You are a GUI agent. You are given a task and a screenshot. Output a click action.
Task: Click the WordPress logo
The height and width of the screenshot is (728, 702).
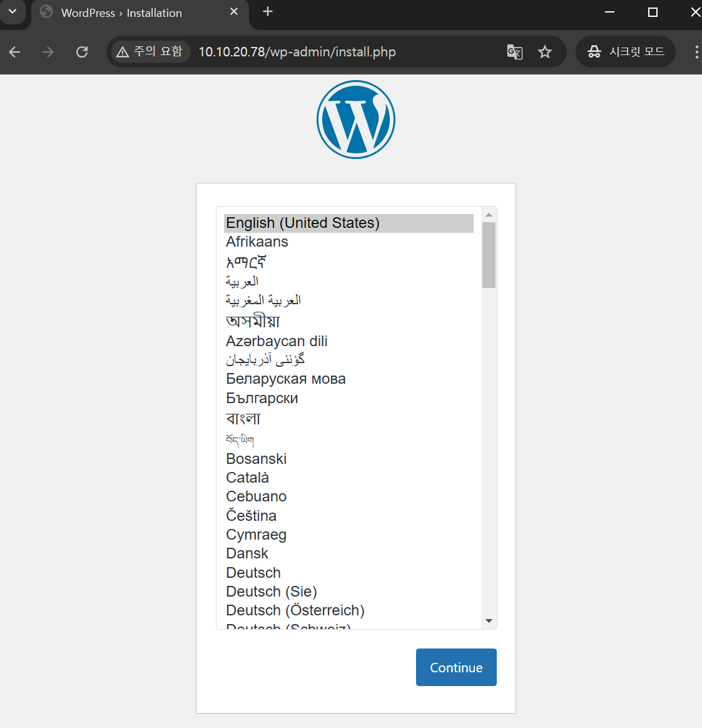pyautogui.click(x=356, y=120)
